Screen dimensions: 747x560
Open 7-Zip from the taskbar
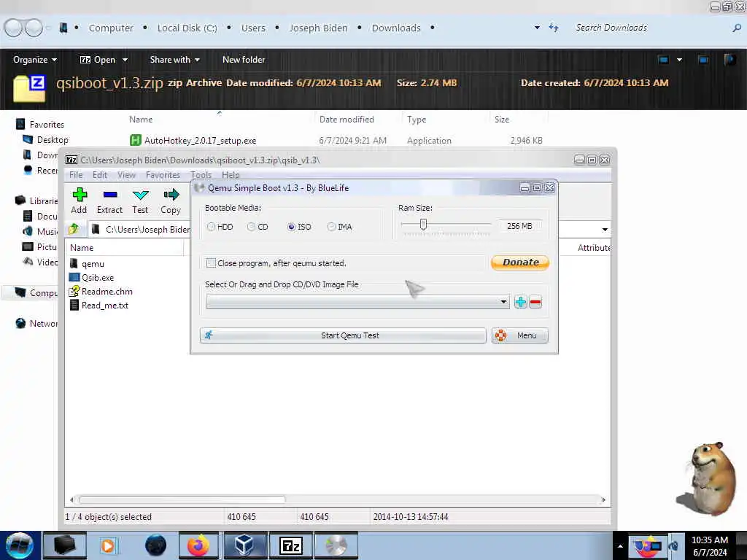pyautogui.click(x=291, y=545)
